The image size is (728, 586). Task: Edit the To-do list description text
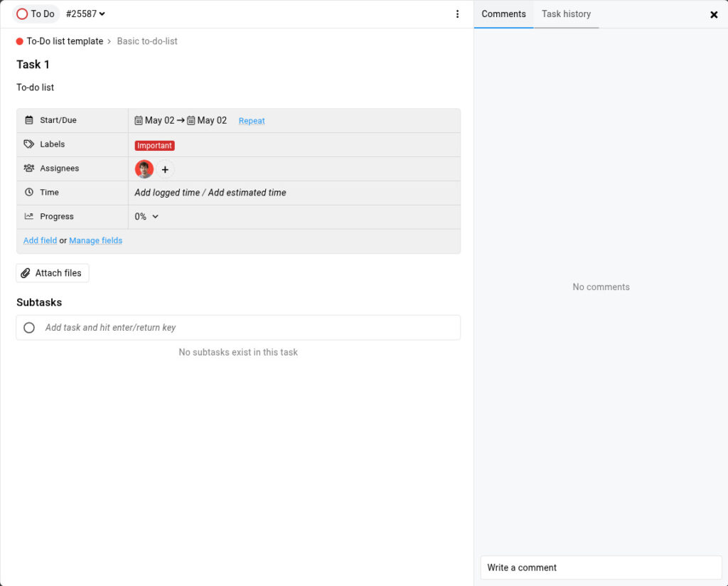[36, 87]
